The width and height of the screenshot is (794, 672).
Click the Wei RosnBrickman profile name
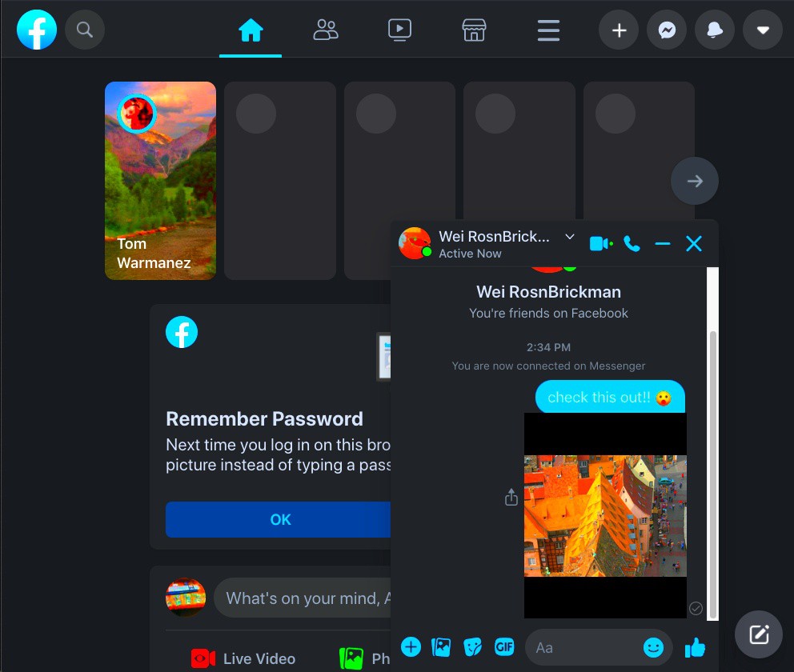pyautogui.click(x=548, y=292)
